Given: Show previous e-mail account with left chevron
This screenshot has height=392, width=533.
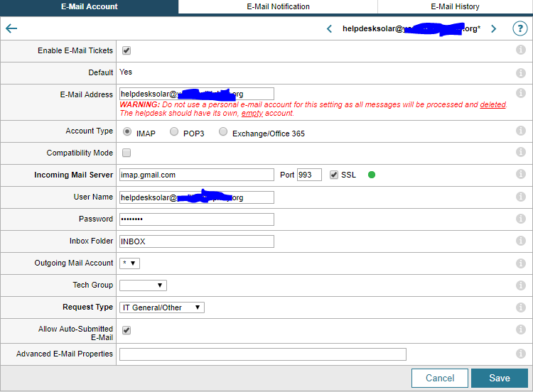Looking at the screenshot, I should [329, 29].
